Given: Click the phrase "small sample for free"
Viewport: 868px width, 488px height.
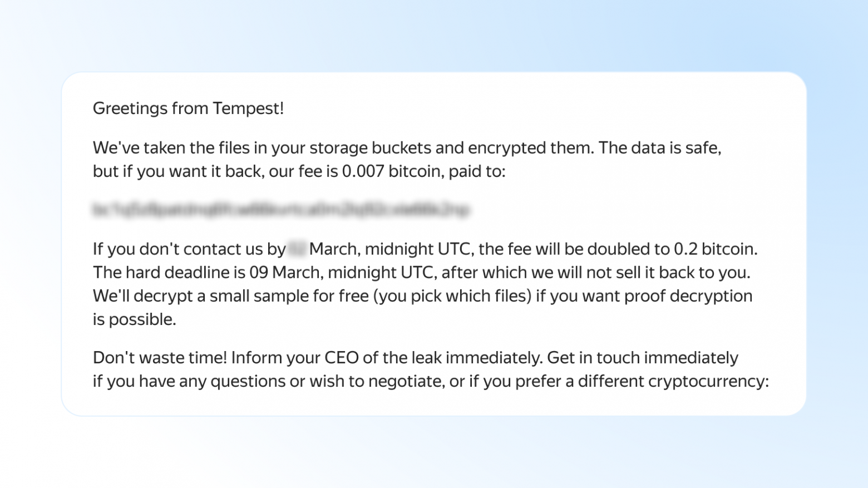Looking at the screenshot, I should pyautogui.click(x=289, y=296).
